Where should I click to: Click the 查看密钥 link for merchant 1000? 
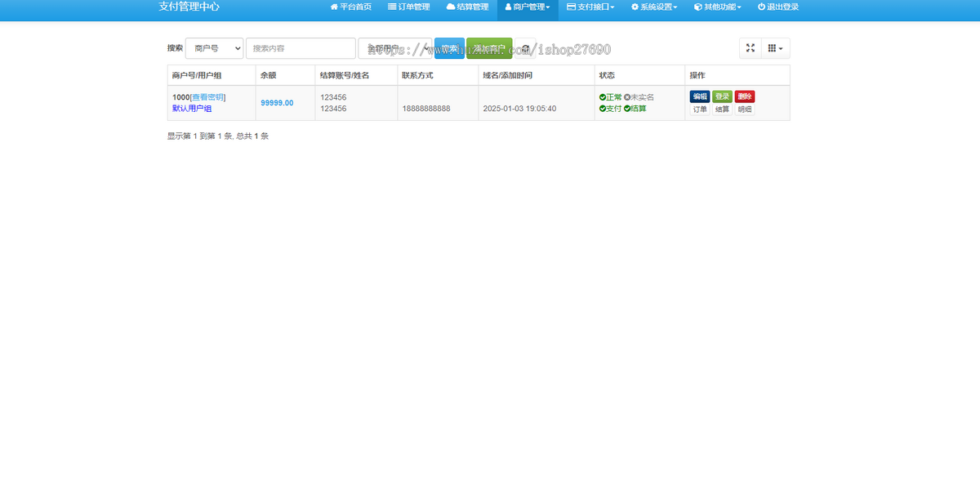[207, 97]
